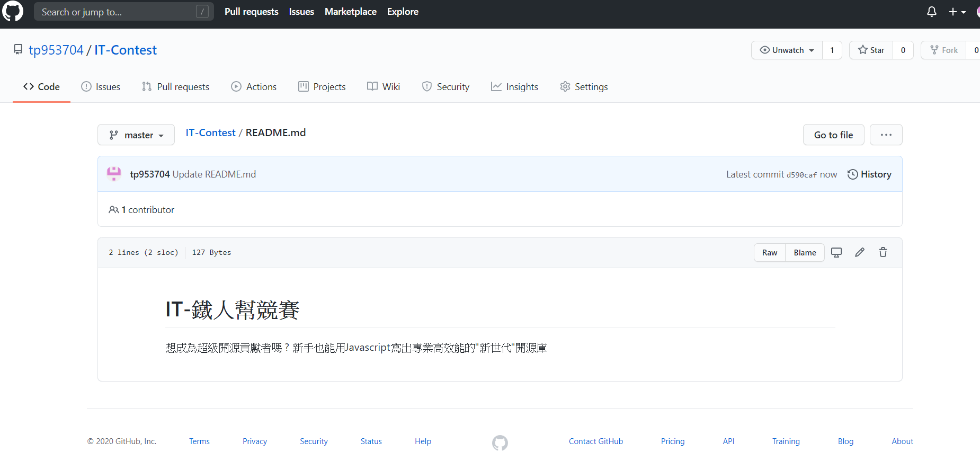Open the GitHub home logo

13,11
